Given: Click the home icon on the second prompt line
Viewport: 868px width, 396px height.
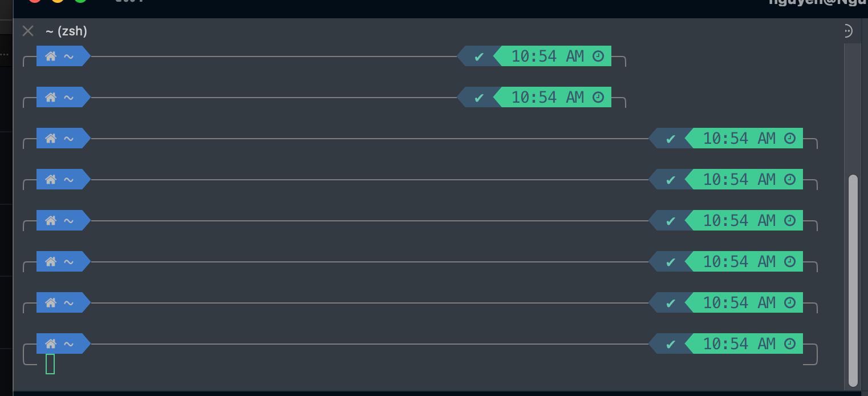Looking at the screenshot, I should (51, 97).
